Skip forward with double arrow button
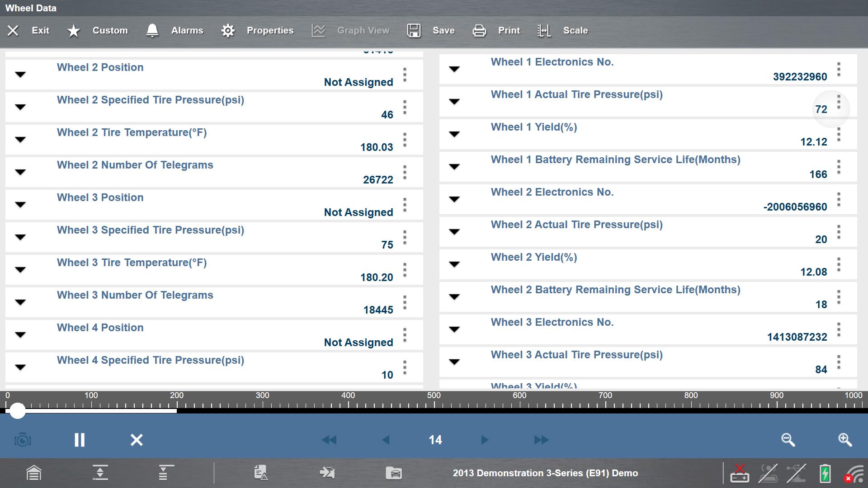The height and width of the screenshot is (488, 868). pos(541,440)
